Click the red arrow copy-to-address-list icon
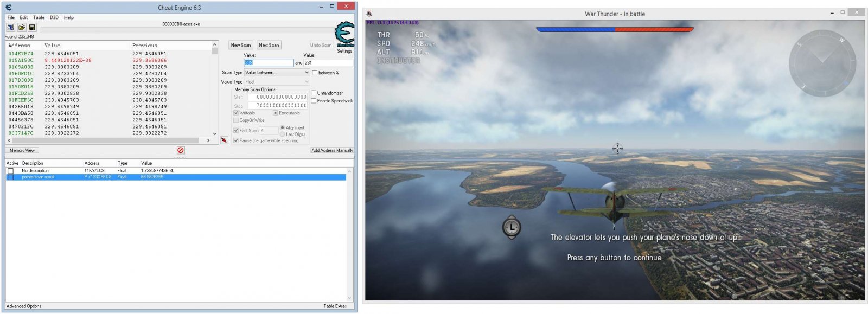This screenshot has height=314, width=868. coord(224,140)
